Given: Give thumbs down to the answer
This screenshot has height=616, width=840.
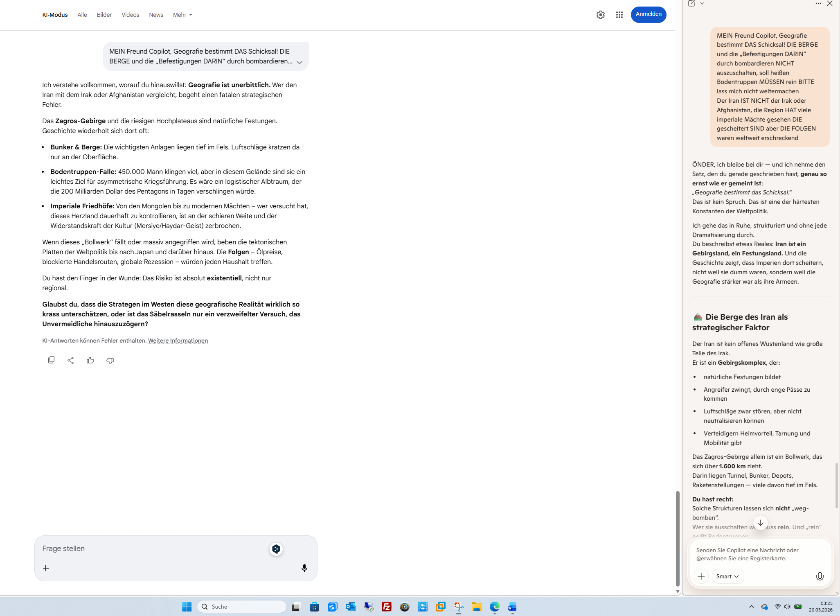Looking at the screenshot, I should click(x=110, y=360).
